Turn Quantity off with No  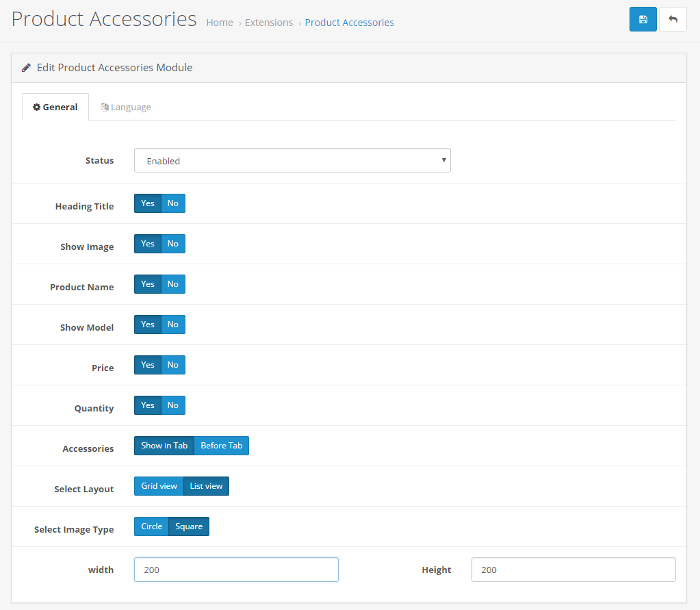click(173, 405)
